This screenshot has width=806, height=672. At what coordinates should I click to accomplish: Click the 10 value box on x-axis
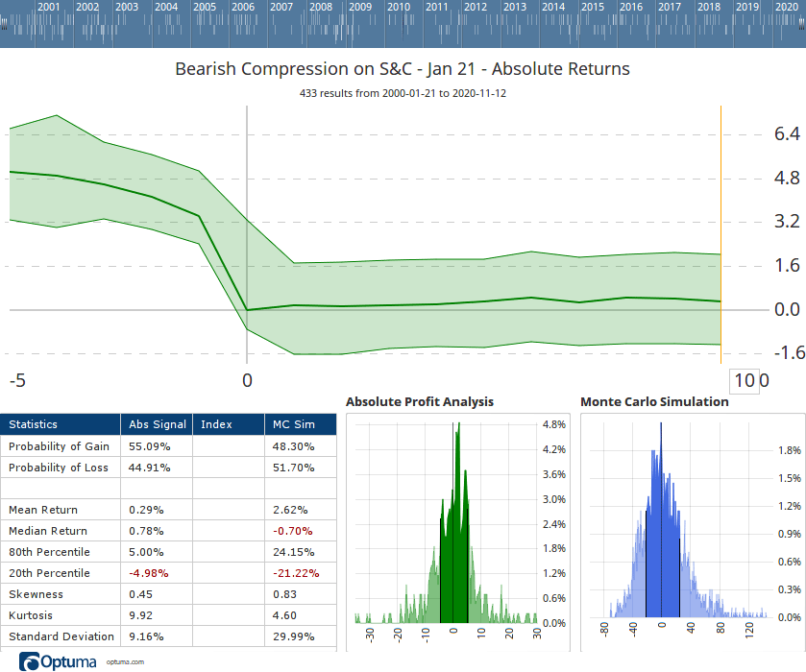click(745, 380)
